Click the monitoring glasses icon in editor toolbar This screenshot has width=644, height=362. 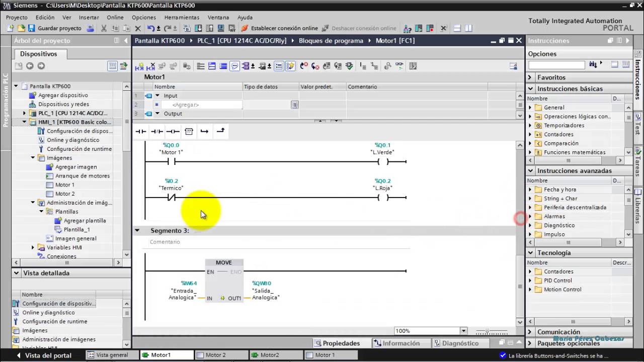coord(399,66)
